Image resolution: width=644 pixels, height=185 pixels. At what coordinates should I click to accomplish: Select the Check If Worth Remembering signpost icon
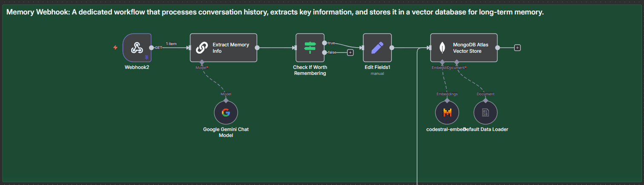[310, 48]
